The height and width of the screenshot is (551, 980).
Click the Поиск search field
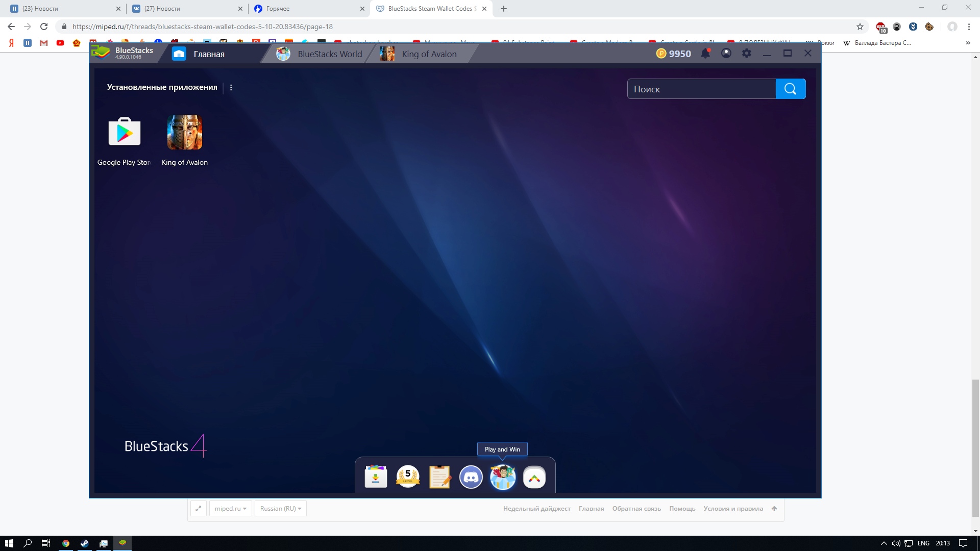point(701,89)
